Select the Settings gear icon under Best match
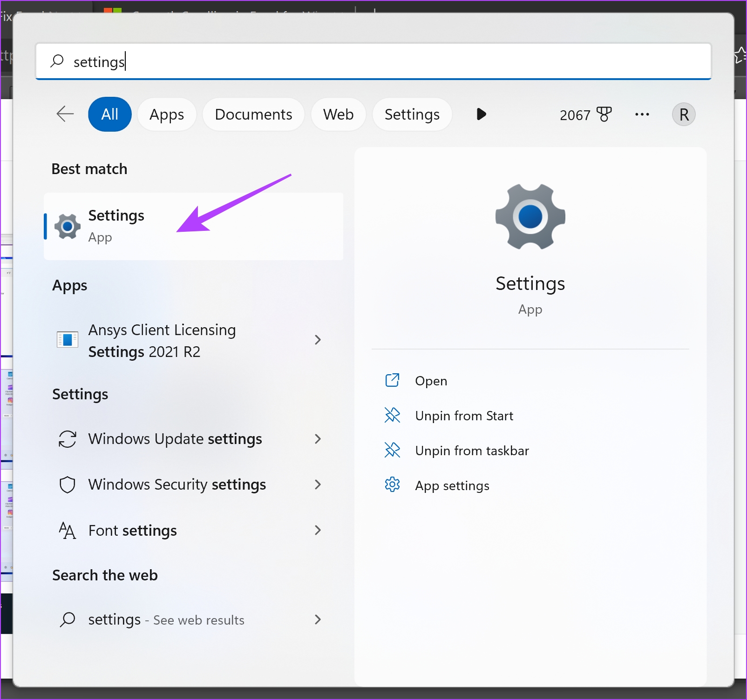The height and width of the screenshot is (700, 747). [68, 226]
